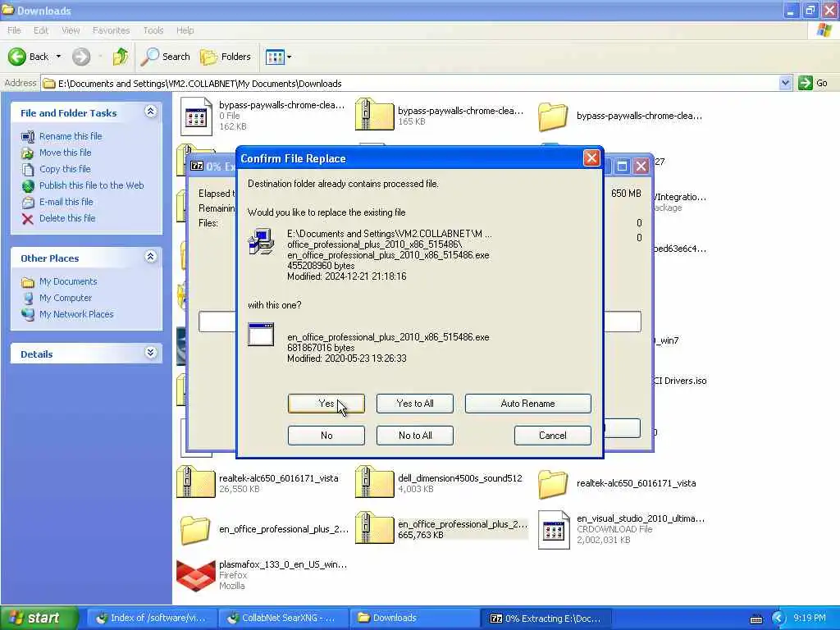The image size is (840, 630).
Task: Expand the Details panel
Action: click(151, 353)
